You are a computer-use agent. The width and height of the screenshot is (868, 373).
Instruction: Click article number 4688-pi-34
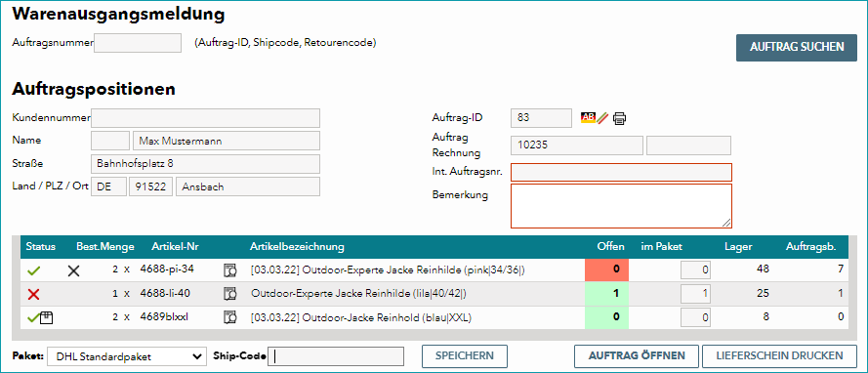click(167, 269)
